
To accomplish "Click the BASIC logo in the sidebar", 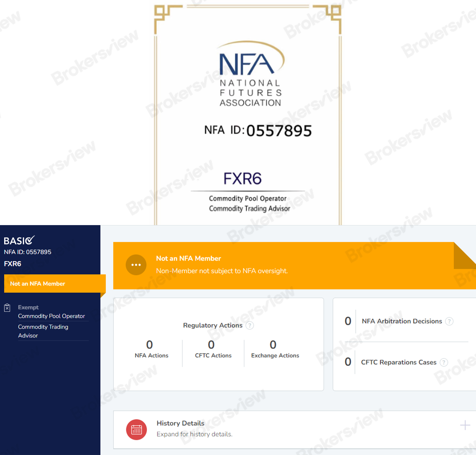I will click(19, 240).
